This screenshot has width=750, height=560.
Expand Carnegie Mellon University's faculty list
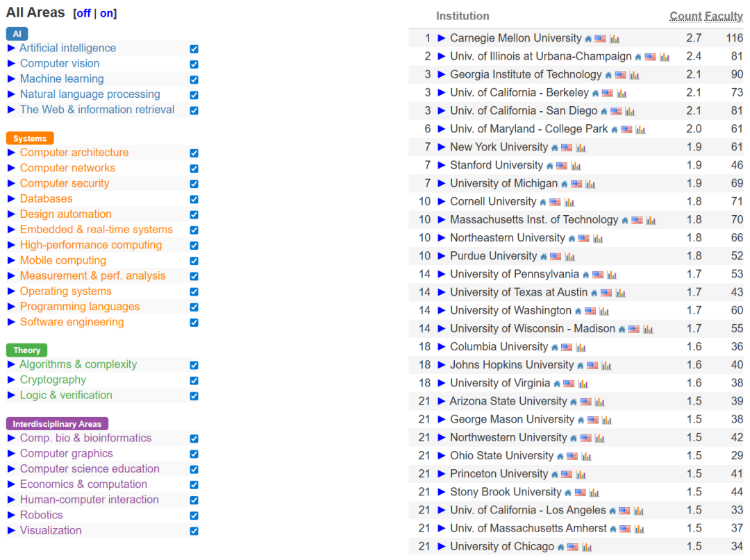point(442,38)
